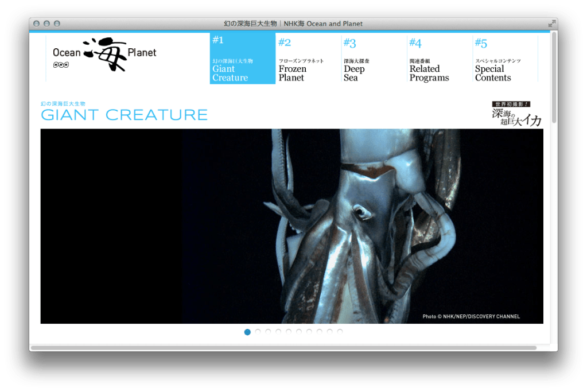Click the horizontal scrollbar at the bottom
This screenshot has height=392, width=587.
click(x=283, y=348)
